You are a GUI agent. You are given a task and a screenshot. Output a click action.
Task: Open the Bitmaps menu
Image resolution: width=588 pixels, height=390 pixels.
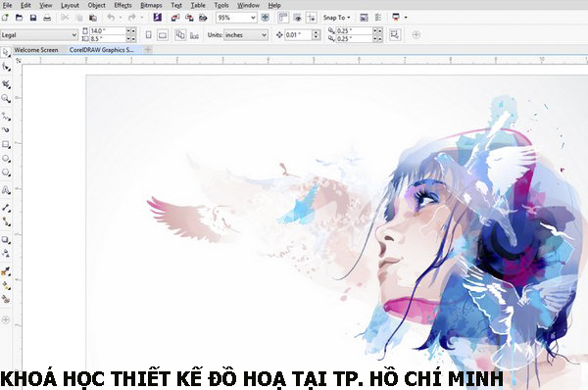click(x=151, y=5)
